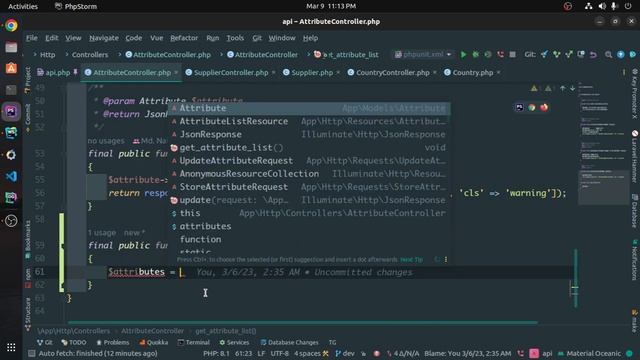Jump to next highlighted error down arrow
The width and height of the screenshot is (640, 360).
click(x=572, y=88)
